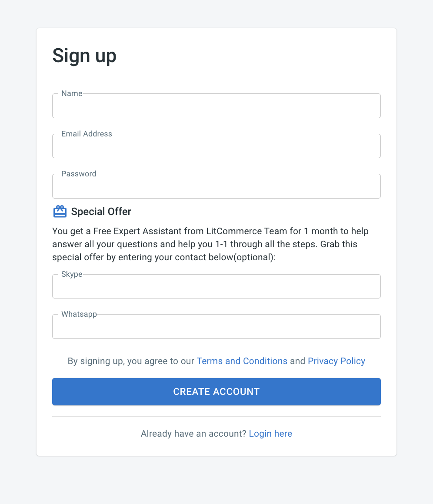Select the Email Address text box

[216, 146]
